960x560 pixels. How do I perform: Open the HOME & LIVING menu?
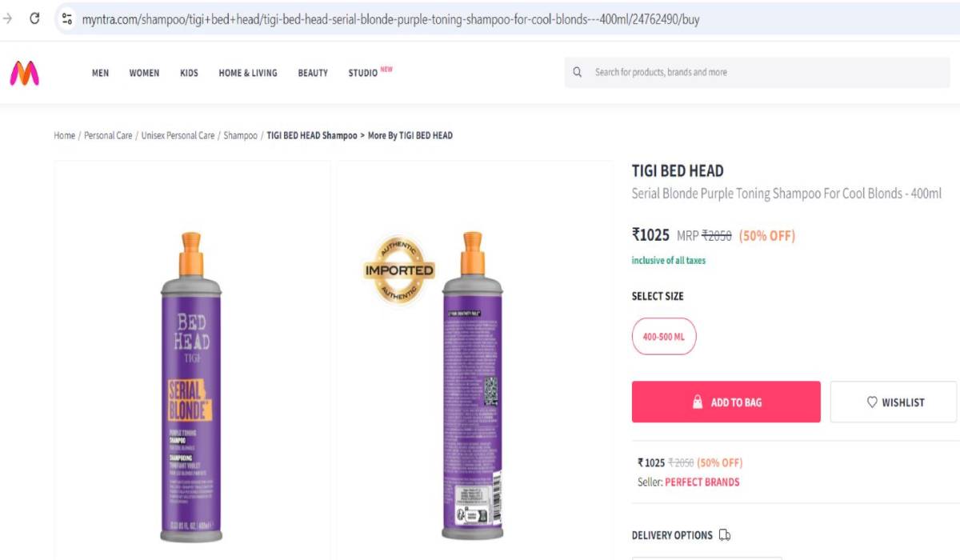coord(248,73)
